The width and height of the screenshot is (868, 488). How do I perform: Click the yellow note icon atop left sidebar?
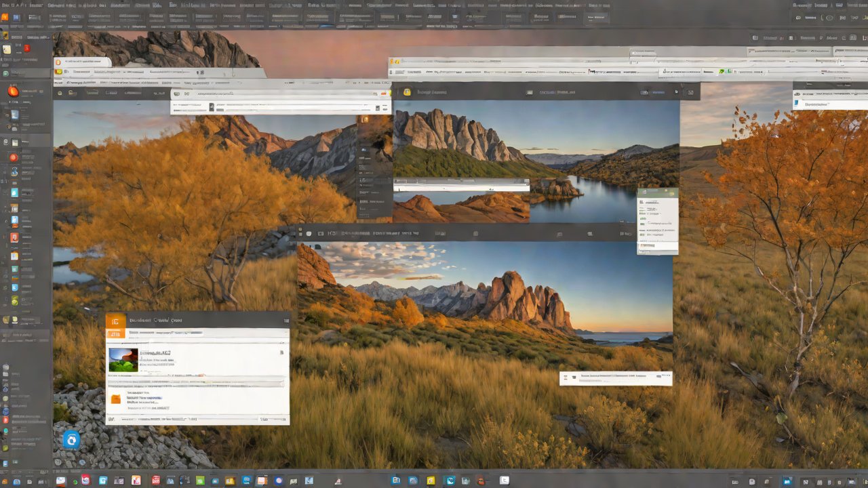(x=7, y=49)
